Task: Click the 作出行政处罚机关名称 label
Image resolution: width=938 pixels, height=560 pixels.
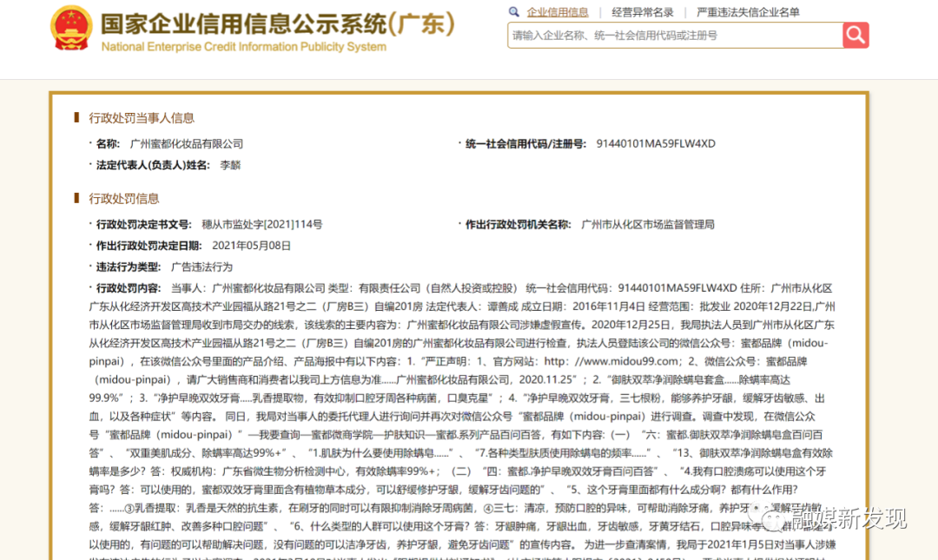Action: (519, 224)
